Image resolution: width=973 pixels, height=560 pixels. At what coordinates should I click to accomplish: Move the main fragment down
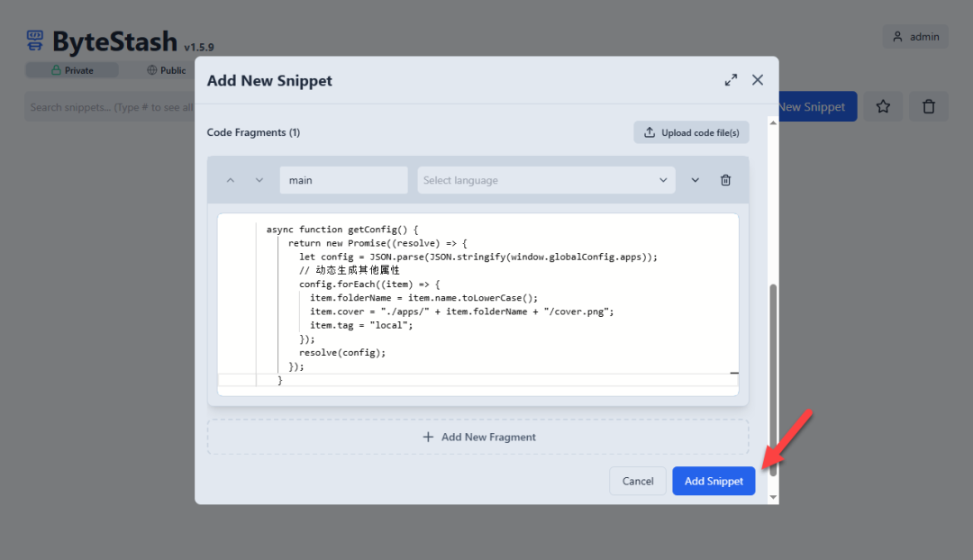tap(259, 180)
